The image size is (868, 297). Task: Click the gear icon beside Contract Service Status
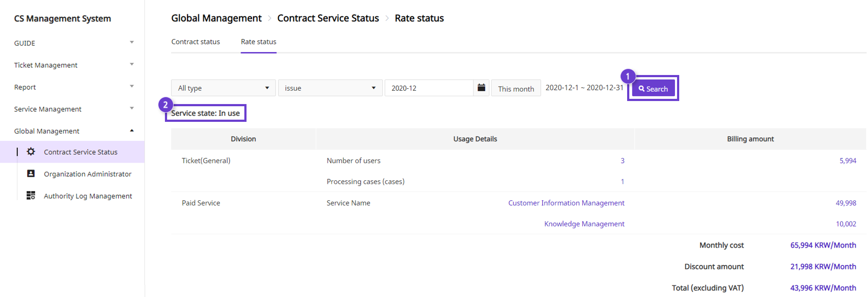31,152
